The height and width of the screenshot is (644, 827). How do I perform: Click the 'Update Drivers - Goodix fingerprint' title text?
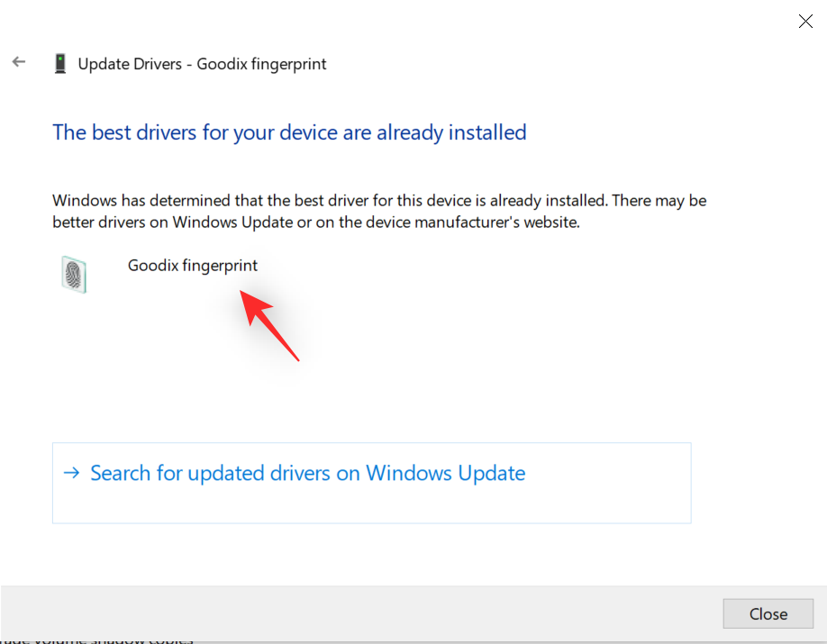[202, 64]
